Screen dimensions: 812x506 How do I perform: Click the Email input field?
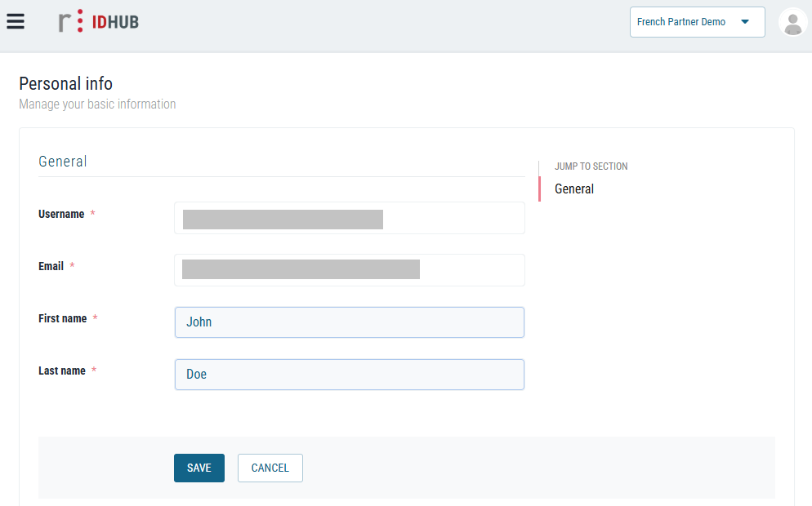(349, 270)
